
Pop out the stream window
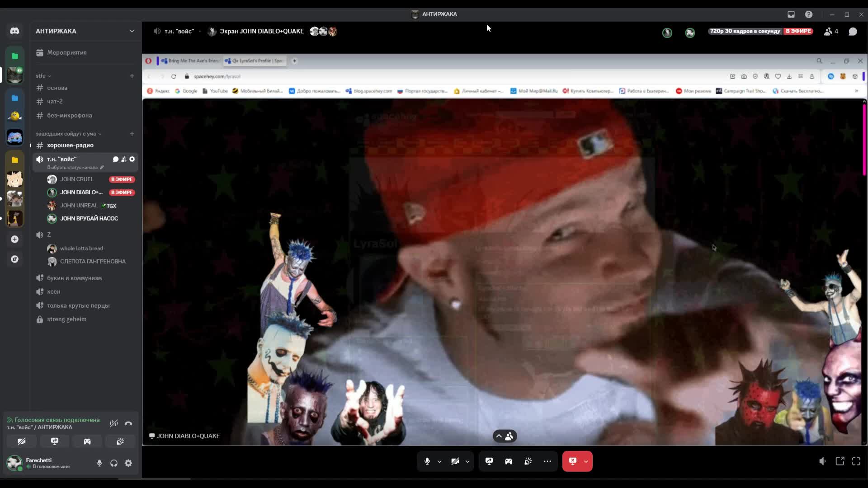click(x=840, y=461)
